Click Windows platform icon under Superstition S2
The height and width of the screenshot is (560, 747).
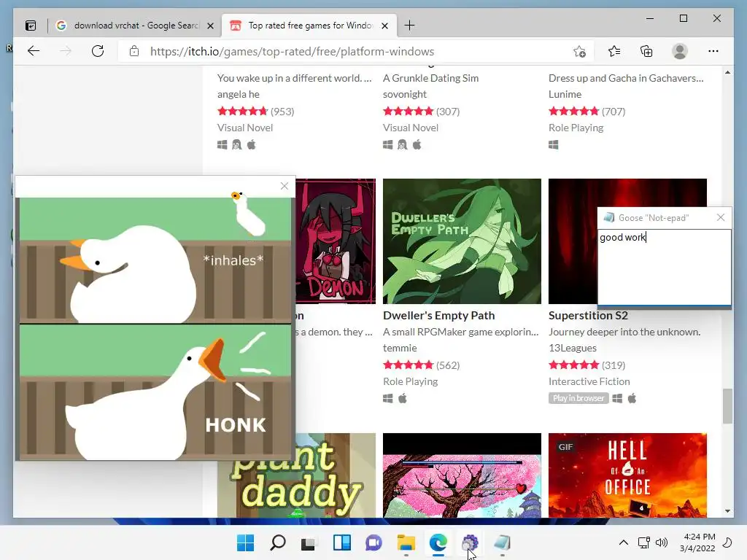pyautogui.click(x=617, y=398)
